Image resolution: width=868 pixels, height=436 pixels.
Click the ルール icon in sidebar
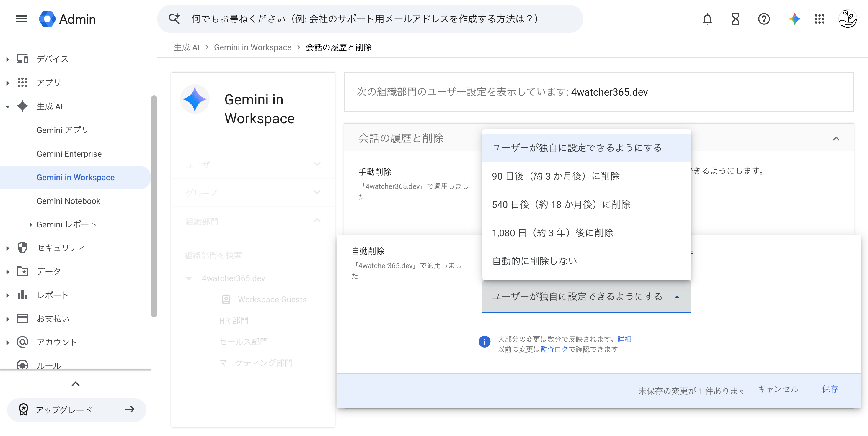(x=22, y=365)
